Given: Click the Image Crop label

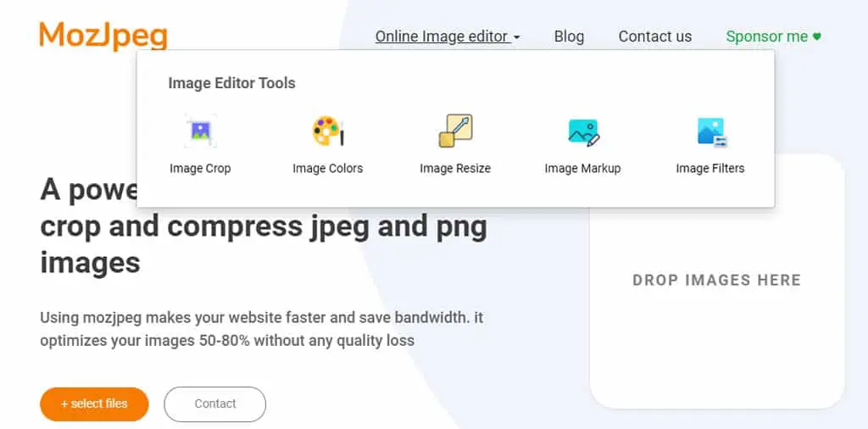Looking at the screenshot, I should coord(200,168).
